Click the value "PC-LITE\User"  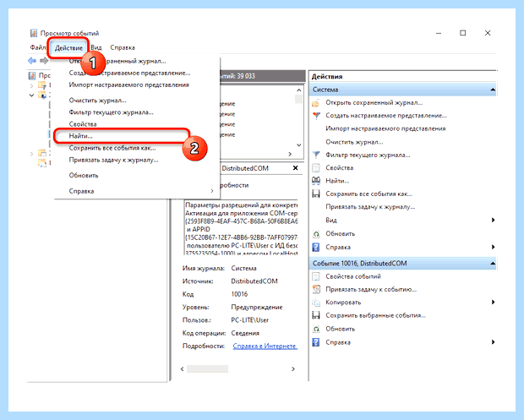click(x=249, y=320)
